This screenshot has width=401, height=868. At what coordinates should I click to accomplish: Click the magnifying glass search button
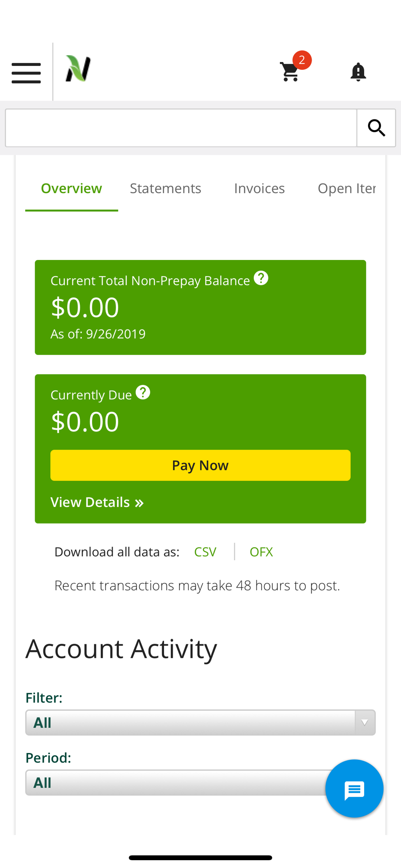(376, 128)
